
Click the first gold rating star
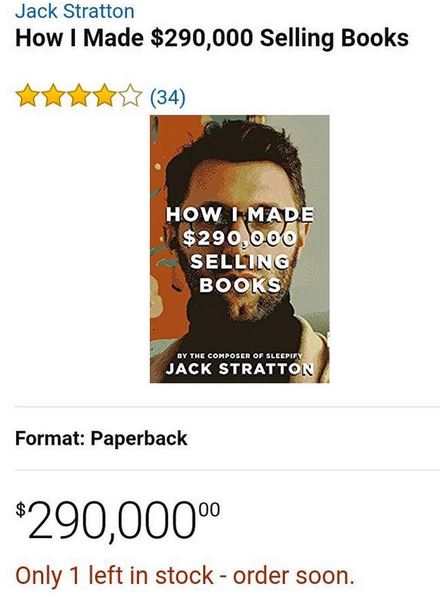(27, 96)
